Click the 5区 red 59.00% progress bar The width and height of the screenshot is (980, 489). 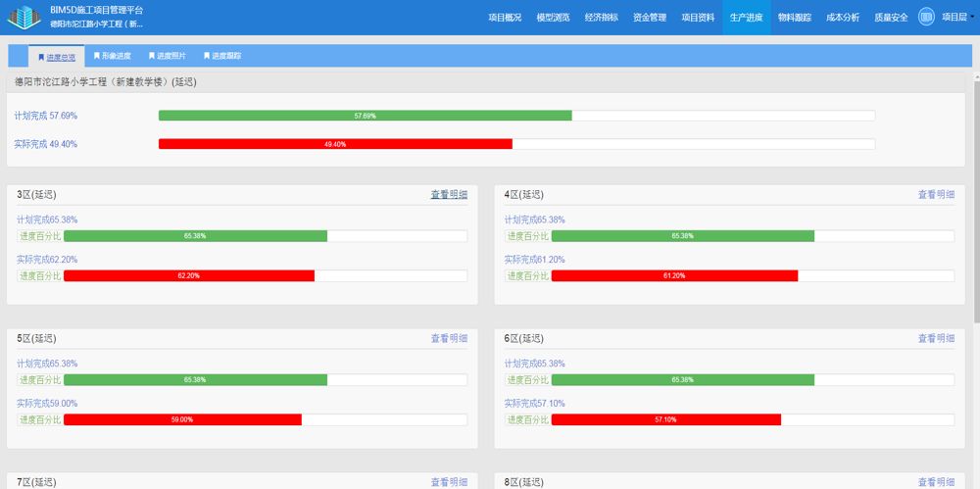coord(182,419)
